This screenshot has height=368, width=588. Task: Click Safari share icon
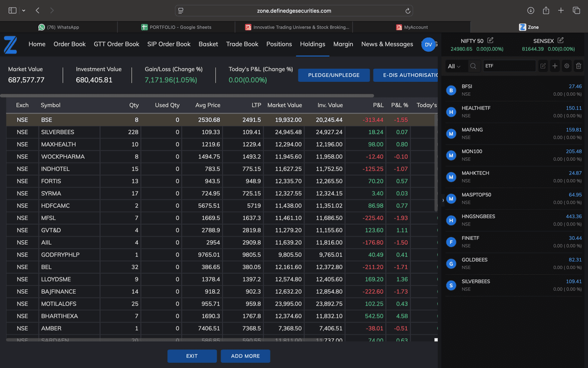(x=546, y=10)
